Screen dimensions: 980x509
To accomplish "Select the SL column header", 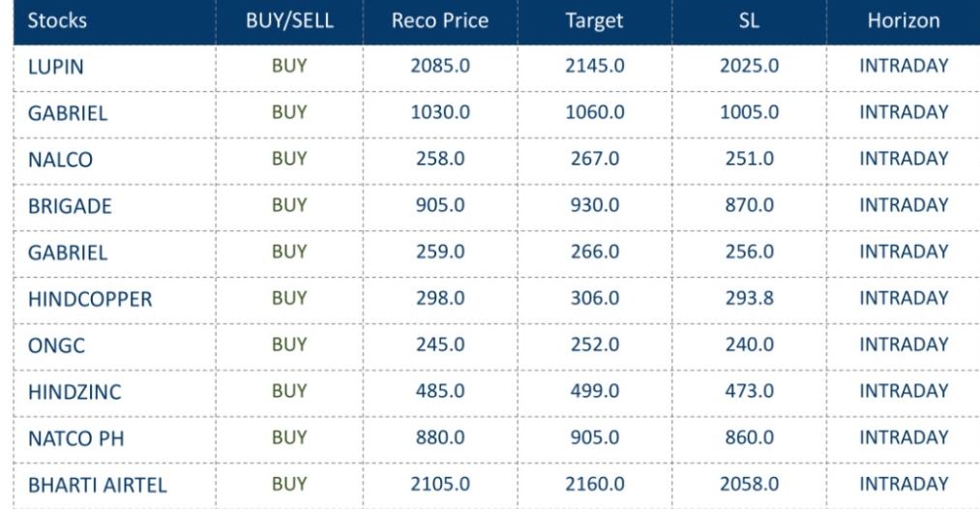I will pyautogui.click(x=749, y=21).
